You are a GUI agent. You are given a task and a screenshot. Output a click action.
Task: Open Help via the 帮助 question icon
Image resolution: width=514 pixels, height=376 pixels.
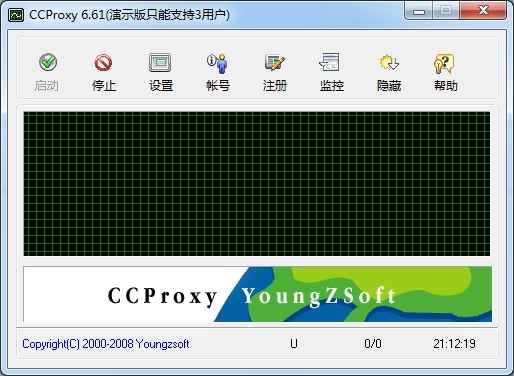pyautogui.click(x=444, y=63)
